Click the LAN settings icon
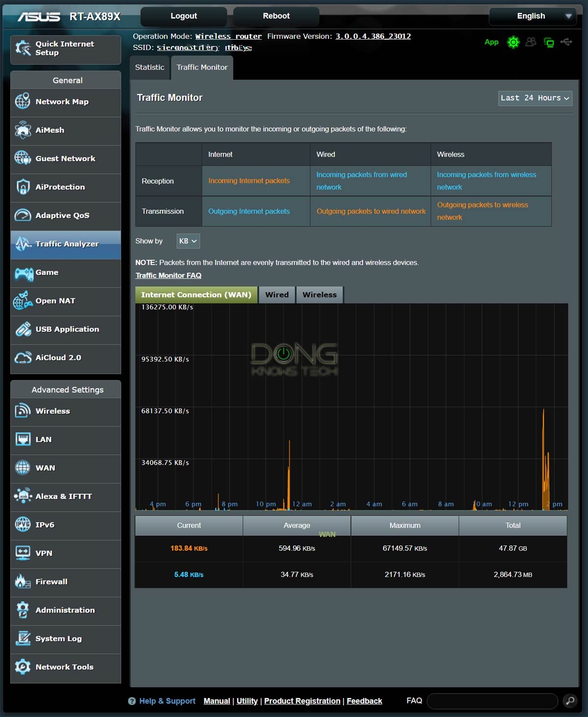This screenshot has width=588, height=717. [23, 439]
